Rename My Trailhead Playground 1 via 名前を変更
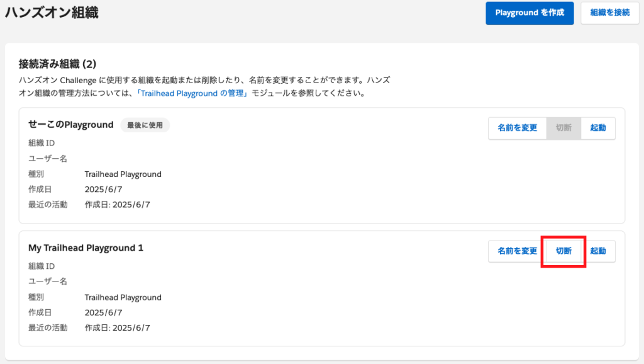This screenshot has width=644, height=364. [517, 251]
